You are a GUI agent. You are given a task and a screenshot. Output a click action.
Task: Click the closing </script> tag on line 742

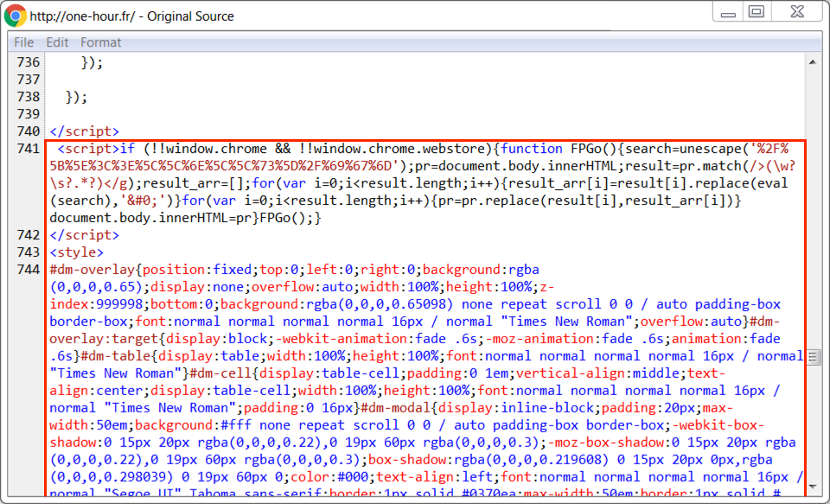[85, 235]
